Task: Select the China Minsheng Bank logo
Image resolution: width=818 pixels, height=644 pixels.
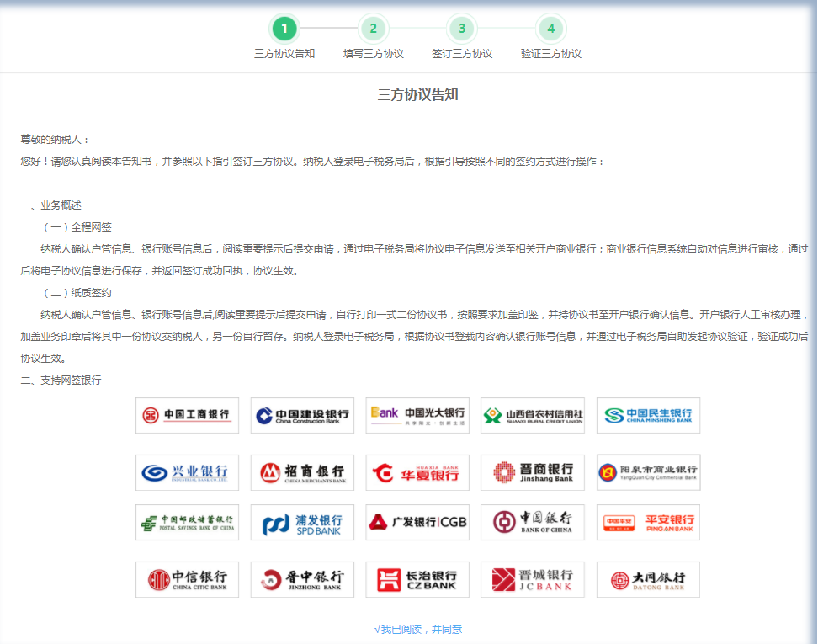Action: coord(648,415)
